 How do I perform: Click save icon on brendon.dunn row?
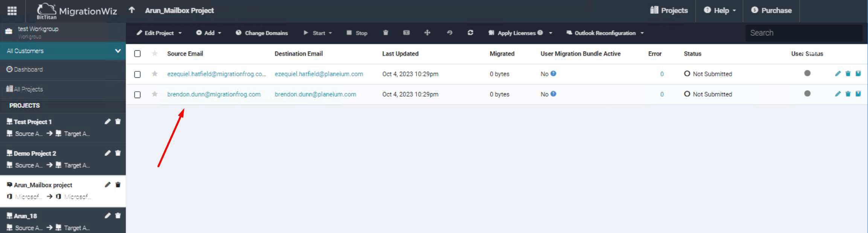(x=858, y=94)
